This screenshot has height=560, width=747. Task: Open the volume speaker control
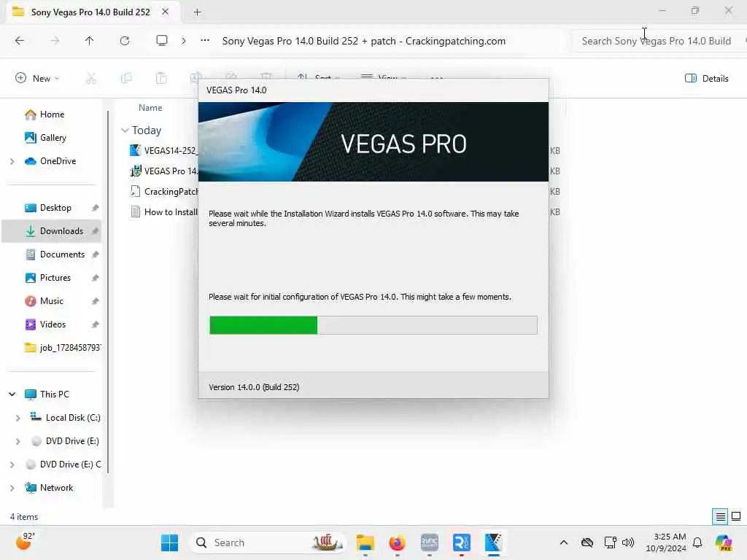coord(628,542)
